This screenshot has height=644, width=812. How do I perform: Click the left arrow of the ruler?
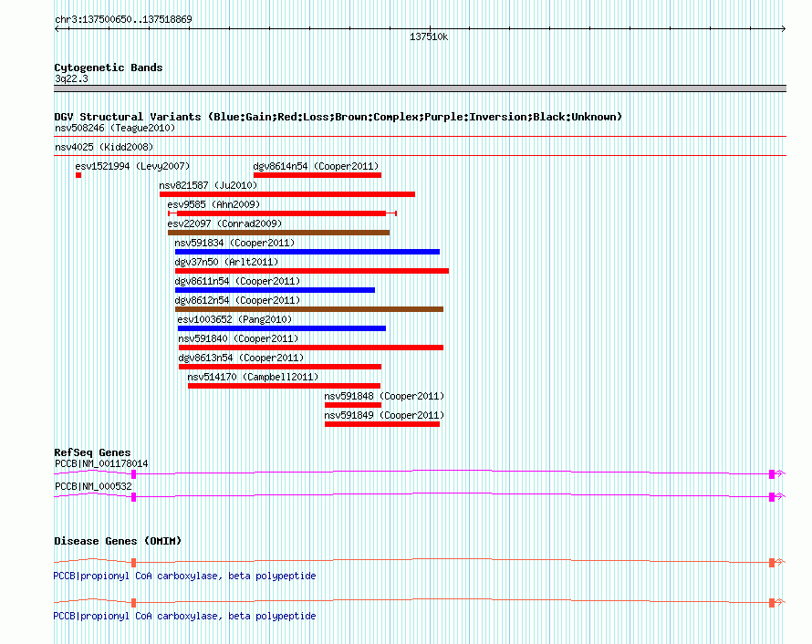[x=57, y=29]
